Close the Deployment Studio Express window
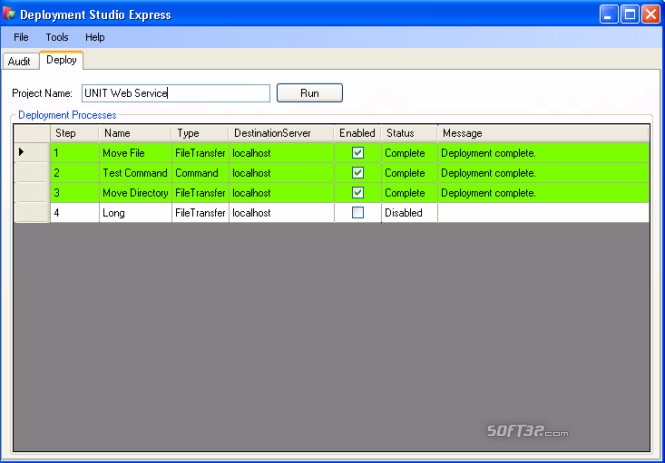This screenshot has height=463, width=665. pyautogui.click(x=650, y=14)
